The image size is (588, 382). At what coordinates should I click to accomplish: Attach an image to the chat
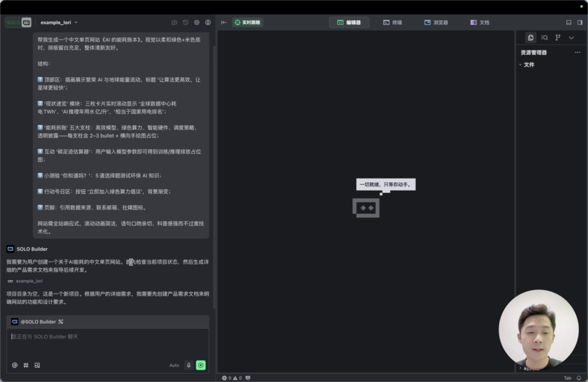coord(37,365)
